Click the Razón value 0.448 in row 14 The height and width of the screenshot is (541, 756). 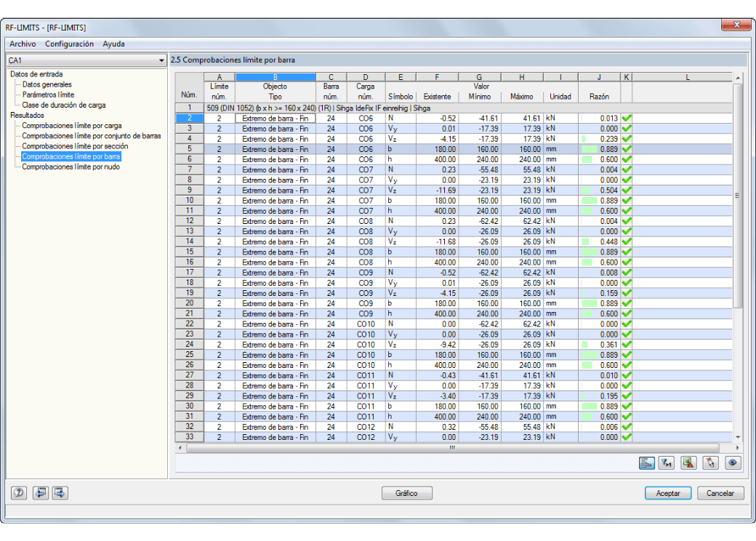click(609, 241)
